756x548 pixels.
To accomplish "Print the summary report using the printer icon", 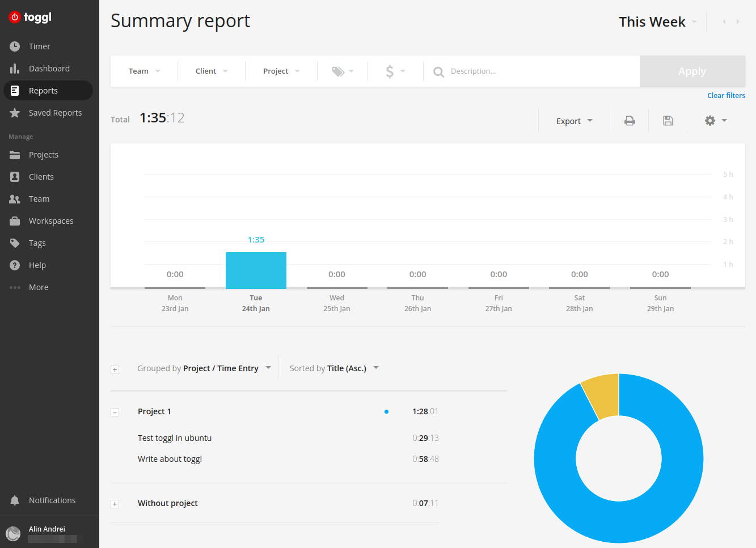I will (x=629, y=120).
